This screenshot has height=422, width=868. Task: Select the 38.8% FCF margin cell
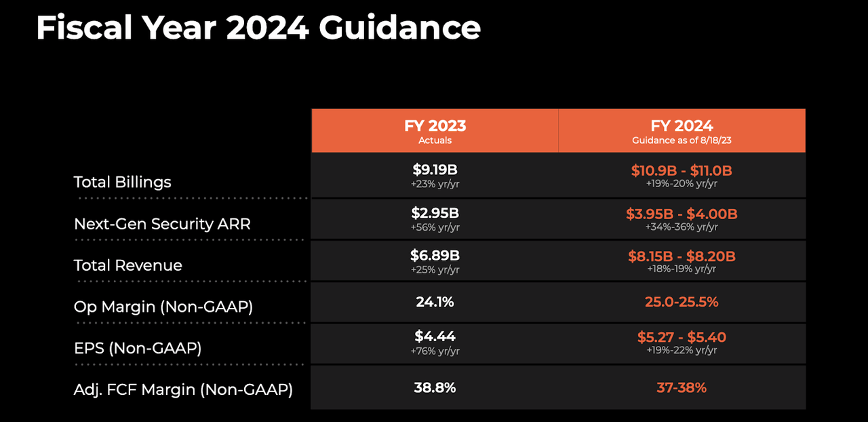click(x=435, y=388)
